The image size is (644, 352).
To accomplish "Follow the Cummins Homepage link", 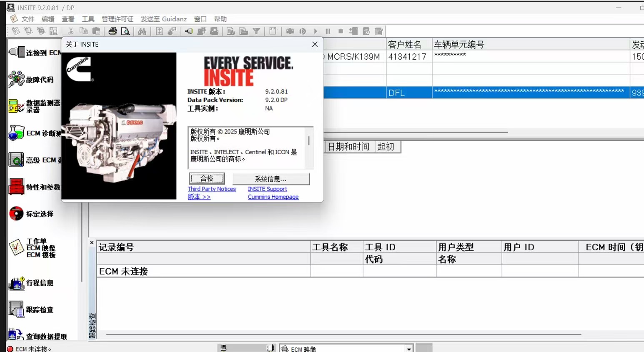I will point(273,197).
